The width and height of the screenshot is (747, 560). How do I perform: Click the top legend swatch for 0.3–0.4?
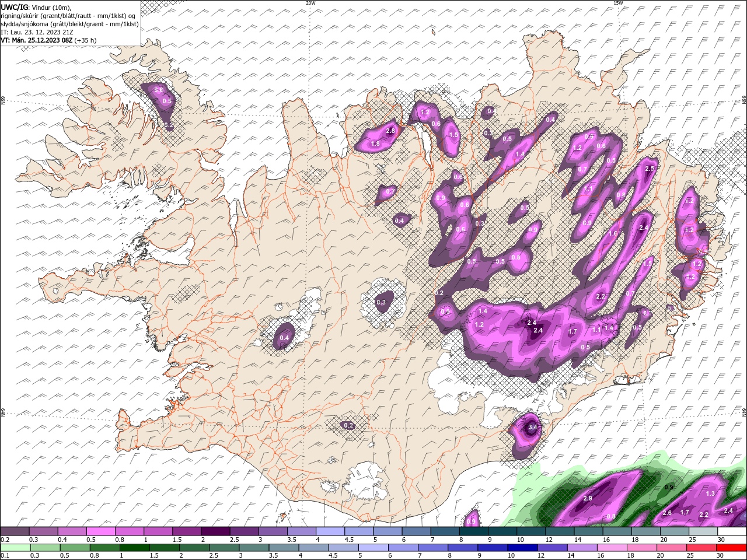pyautogui.click(x=43, y=531)
